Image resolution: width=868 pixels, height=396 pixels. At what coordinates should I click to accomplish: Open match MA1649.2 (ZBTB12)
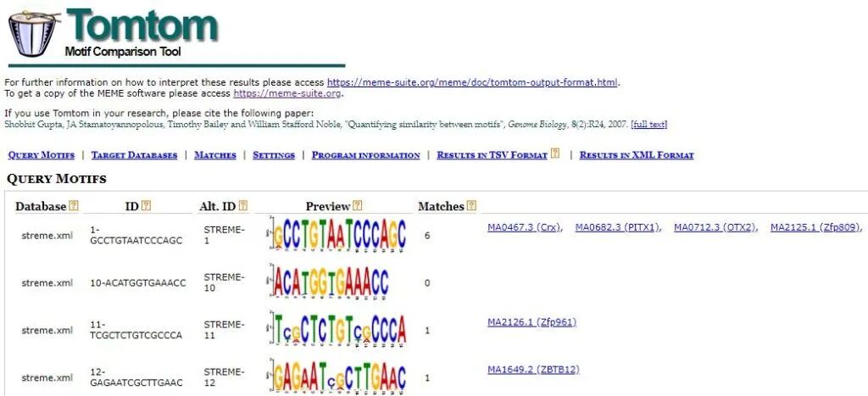[534, 370]
